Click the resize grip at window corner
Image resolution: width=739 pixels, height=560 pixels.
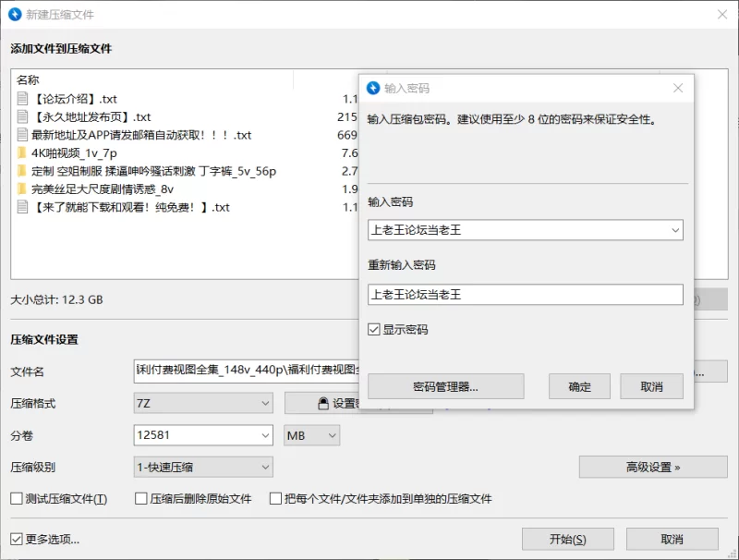pos(733,554)
